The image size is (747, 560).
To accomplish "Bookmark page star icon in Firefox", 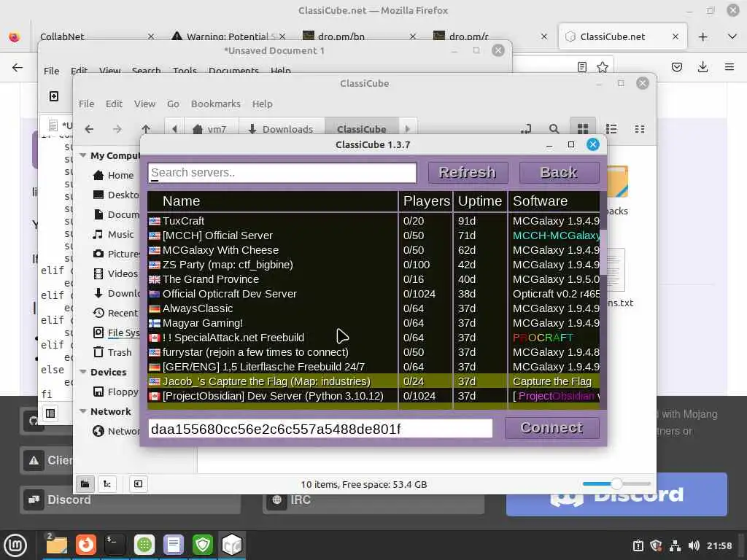I will [603, 67].
